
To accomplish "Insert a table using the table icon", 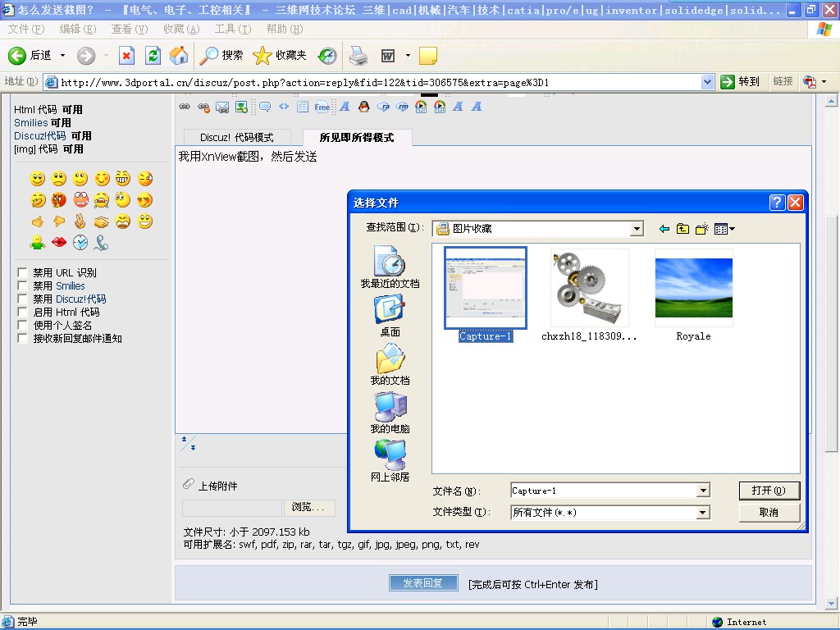I will [x=303, y=107].
